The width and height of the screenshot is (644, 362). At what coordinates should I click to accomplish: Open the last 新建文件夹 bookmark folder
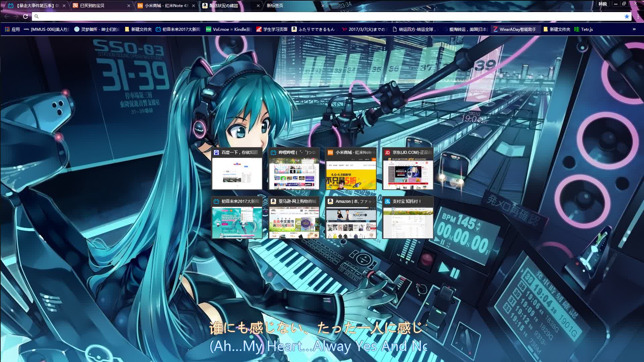(x=557, y=29)
